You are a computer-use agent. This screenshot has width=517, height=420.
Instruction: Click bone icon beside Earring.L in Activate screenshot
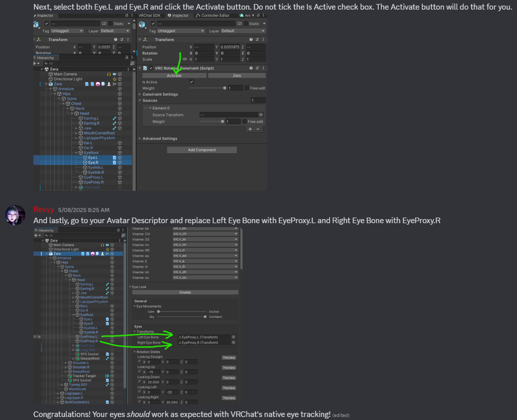(x=114, y=118)
